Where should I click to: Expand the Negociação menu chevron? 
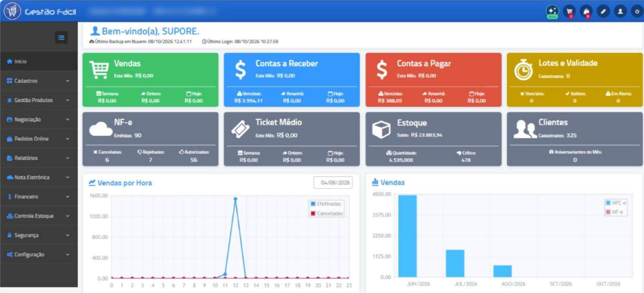click(68, 120)
